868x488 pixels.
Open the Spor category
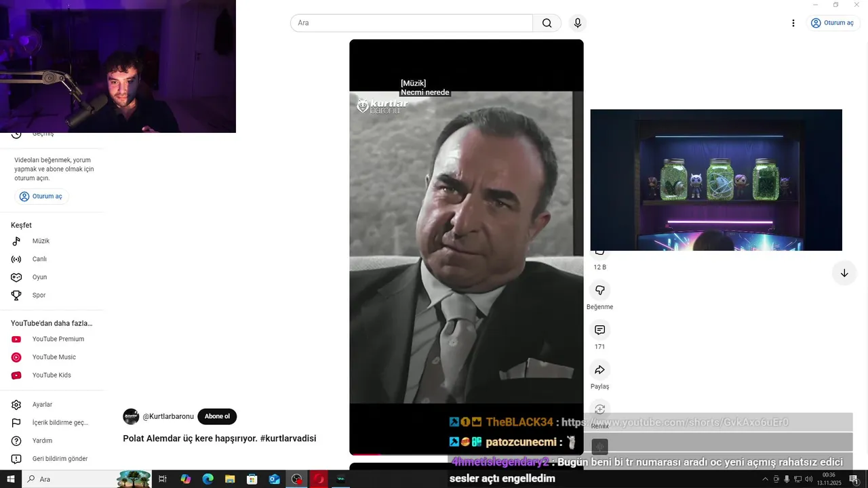tap(52, 296)
